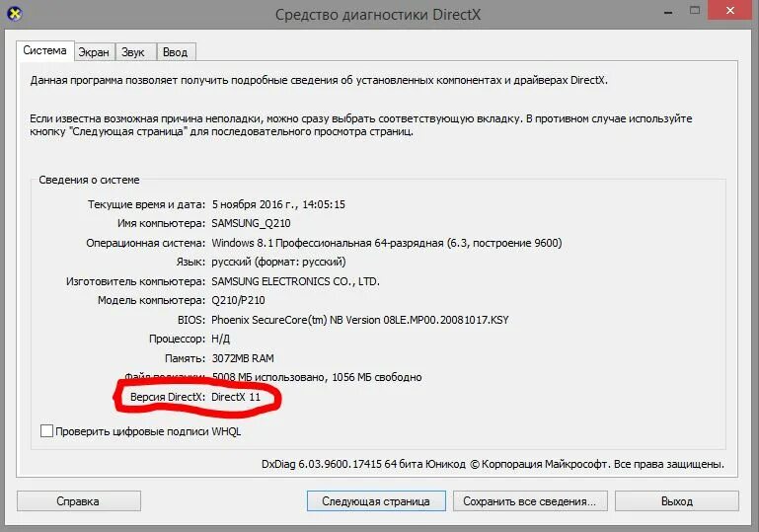Click the Windows 8.1 Профессиональная OS value
Screen dimensions: 759x532
386,243
